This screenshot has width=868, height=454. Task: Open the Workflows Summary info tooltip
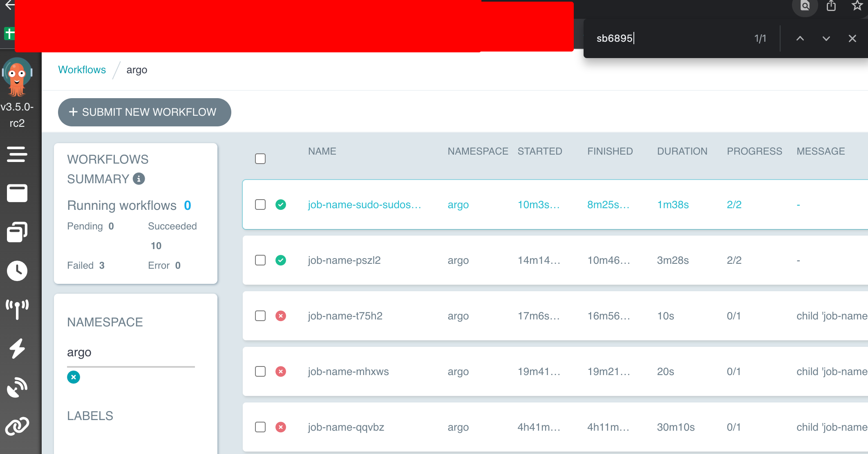pyautogui.click(x=138, y=179)
